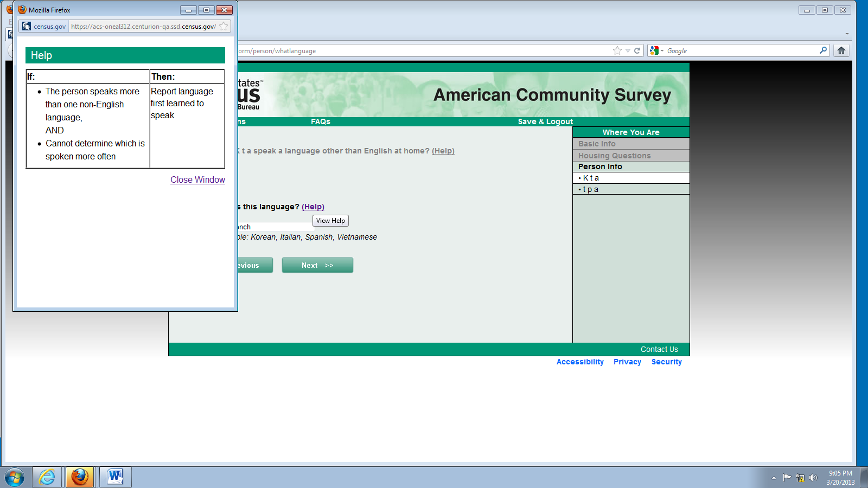The image size is (868, 488).
Task: Open the Accessibility footer link
Action: pos(580,362)
